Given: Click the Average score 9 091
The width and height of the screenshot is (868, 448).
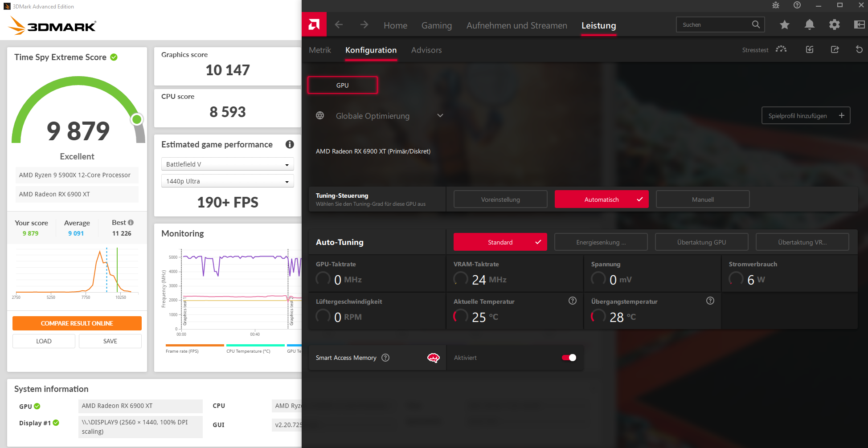Looking at the screenshot, I should [x=76, y=233].
